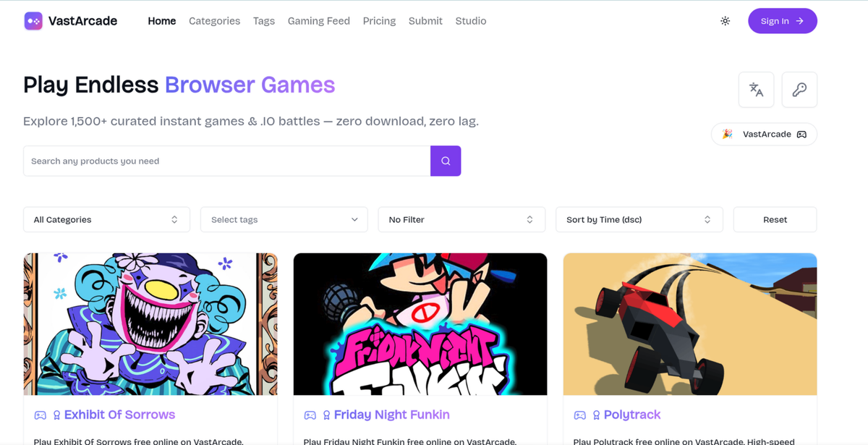
Task: Click the Sign In button
Action: click(x=783, y=21)
